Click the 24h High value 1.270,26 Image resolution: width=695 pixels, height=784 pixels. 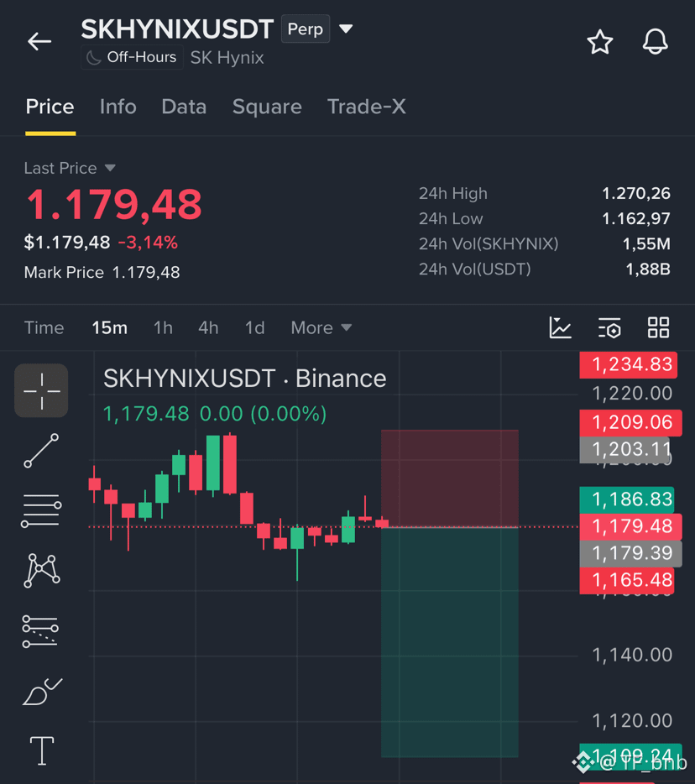[x=636, y=194]
